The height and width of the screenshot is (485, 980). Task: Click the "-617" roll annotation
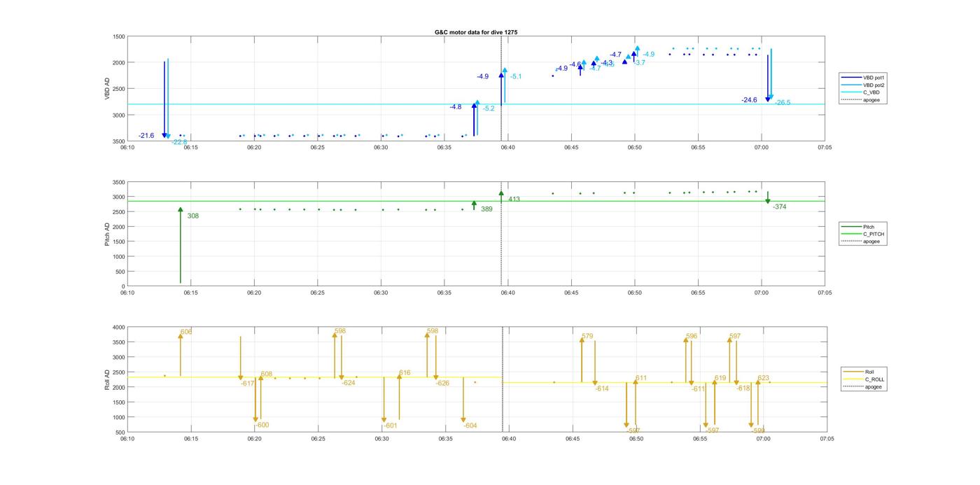(x=248, y=384)
